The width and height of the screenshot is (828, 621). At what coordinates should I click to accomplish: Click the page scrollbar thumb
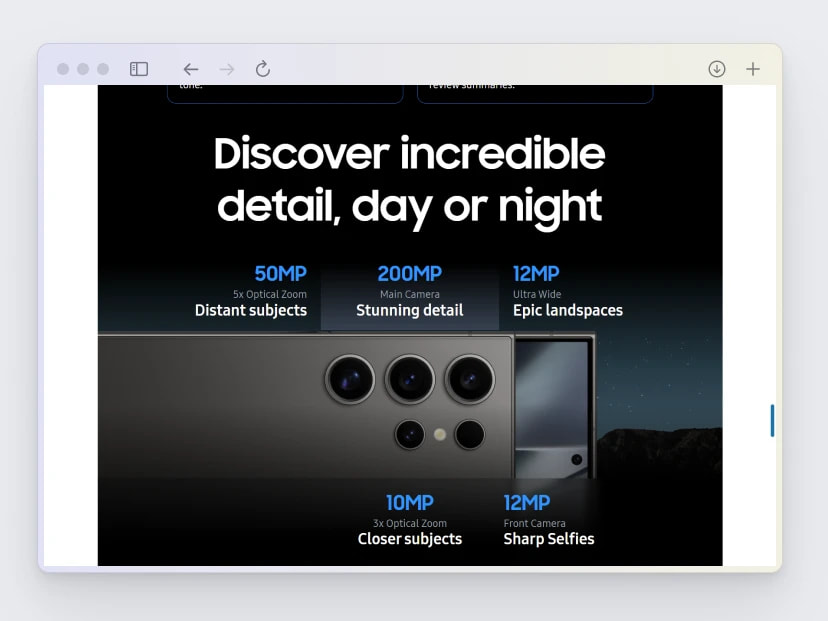pyautogui.click(x=772, y=420)
